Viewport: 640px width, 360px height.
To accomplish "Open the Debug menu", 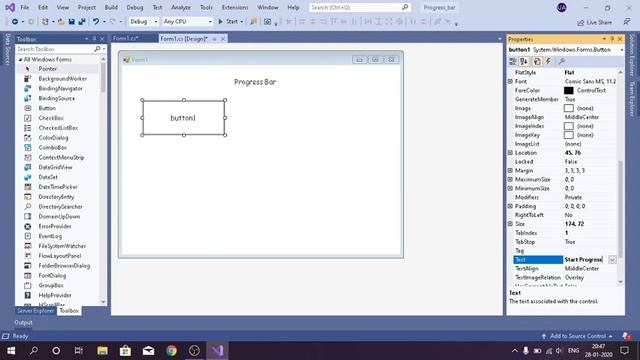I will point(135,8).
